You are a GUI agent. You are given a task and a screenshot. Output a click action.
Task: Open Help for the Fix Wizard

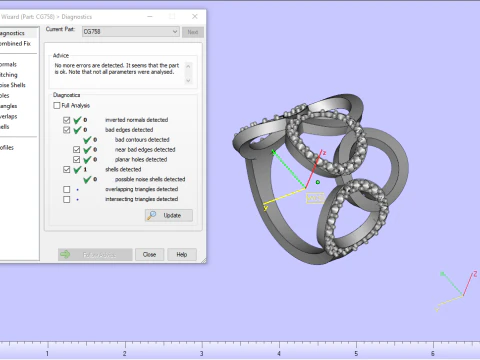182,255
